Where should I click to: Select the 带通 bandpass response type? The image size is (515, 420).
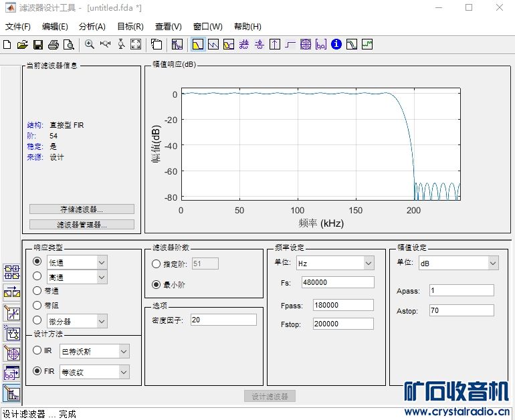point(45,291)
